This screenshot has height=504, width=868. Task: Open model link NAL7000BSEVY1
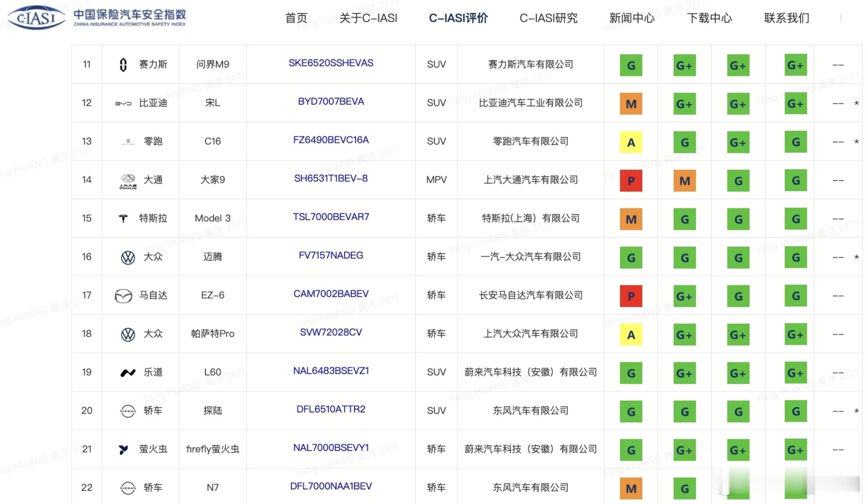tap(331, 448)
